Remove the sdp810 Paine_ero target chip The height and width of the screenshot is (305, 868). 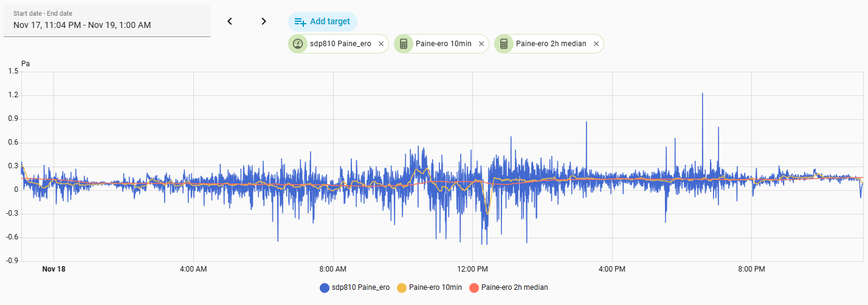tap(381, 44)
